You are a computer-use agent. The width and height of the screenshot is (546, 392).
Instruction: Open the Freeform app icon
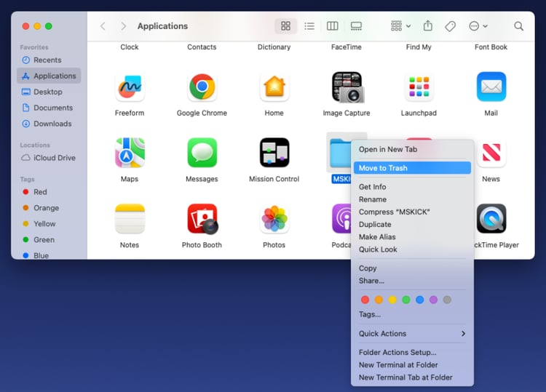point(130,87)
